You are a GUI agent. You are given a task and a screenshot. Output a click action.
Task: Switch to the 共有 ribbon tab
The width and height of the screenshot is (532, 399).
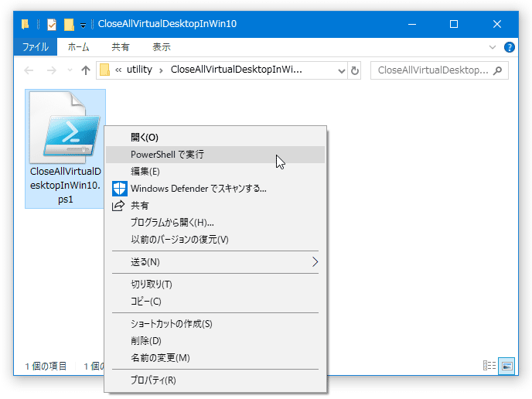click(x=121, y=47)
